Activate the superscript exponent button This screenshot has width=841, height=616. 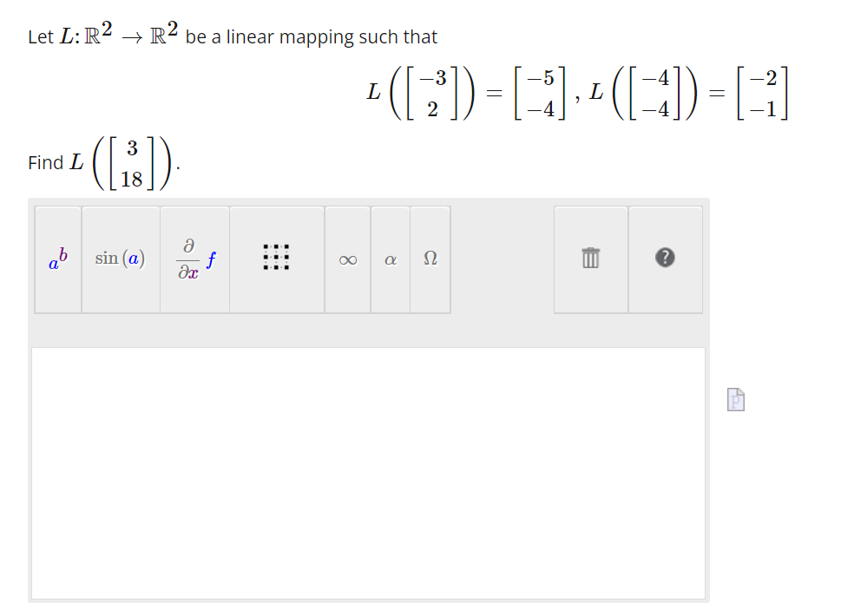(x=56, y=259)
